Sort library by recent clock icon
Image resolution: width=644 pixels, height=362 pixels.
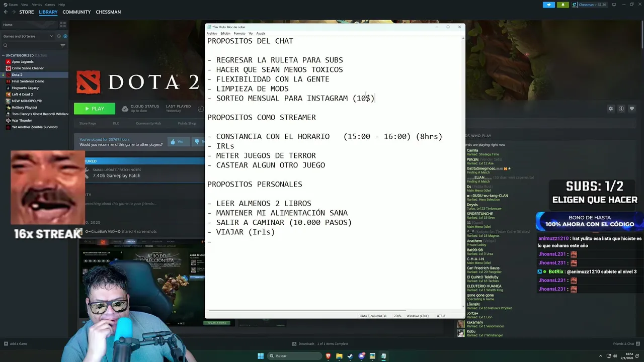coord(58,36)
